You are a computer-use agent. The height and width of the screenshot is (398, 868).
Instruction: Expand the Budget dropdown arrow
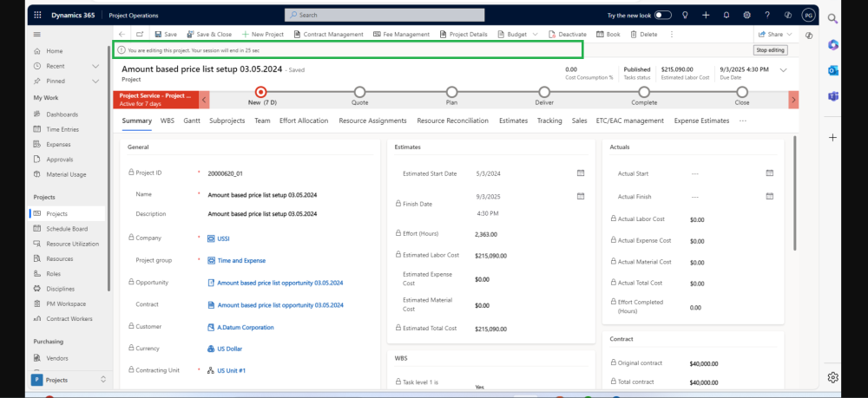(536, 35)
